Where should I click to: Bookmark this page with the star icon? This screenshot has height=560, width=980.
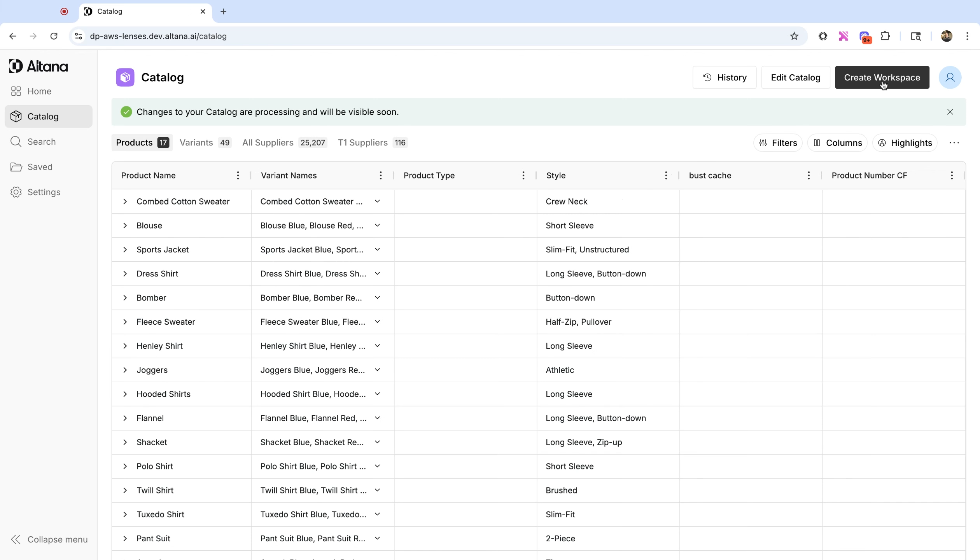794,36
